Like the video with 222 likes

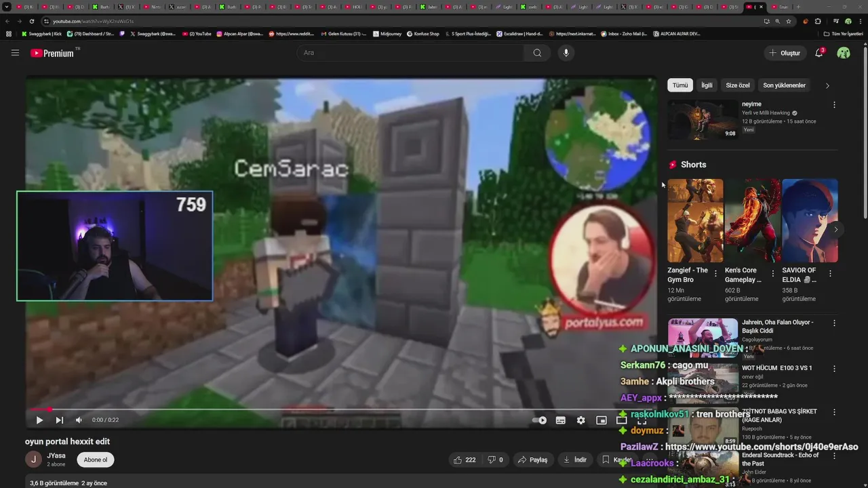click(x=465, y=460)
